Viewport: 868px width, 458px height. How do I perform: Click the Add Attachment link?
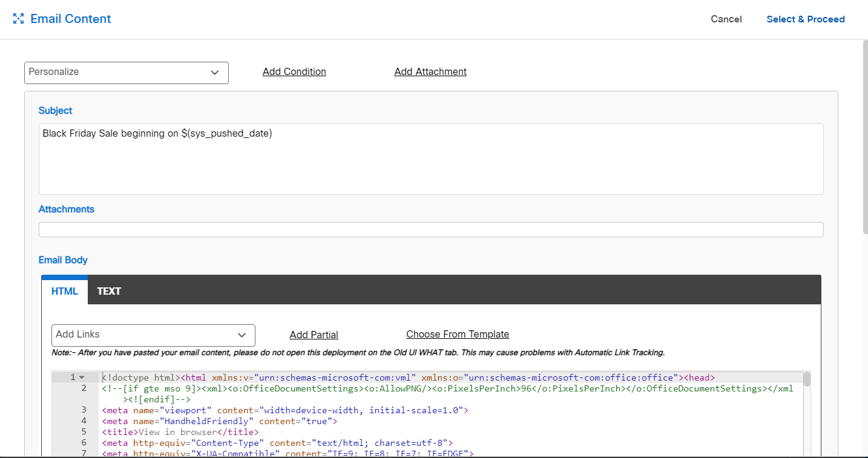coord(430,71)
